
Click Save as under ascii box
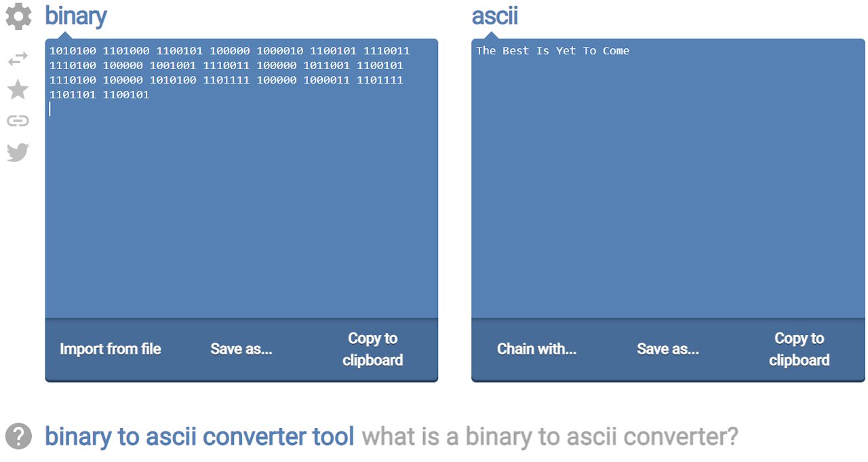click(x=668, y=349)
